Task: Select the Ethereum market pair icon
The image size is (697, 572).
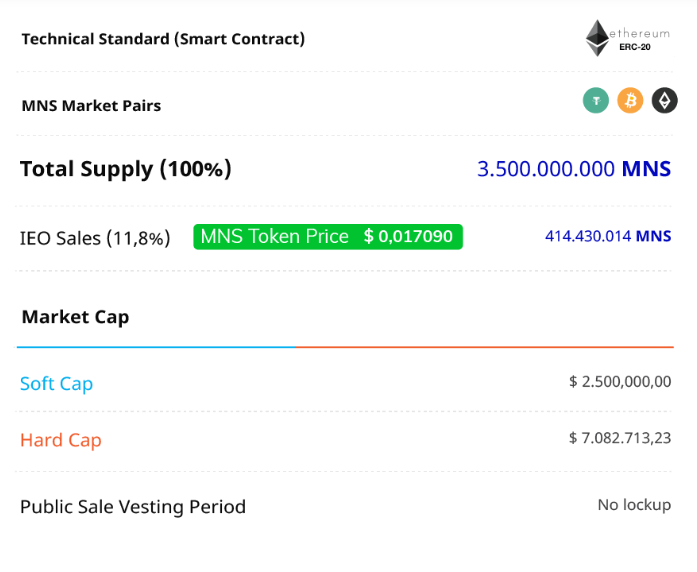Action: point(665,100)
